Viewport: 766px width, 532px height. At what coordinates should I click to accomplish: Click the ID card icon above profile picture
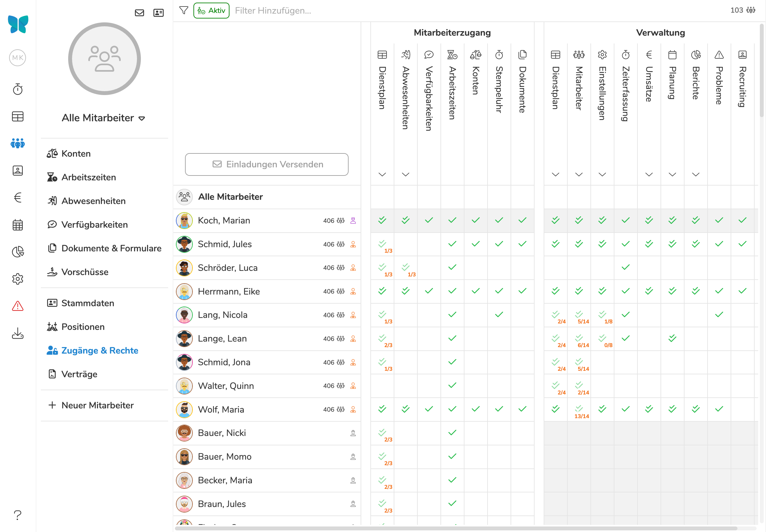[x=158, y=13]
